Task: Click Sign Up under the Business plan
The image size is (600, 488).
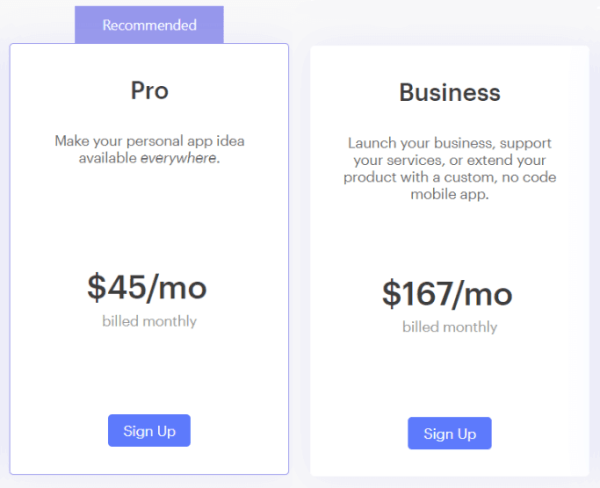Action: pos(449,434)
